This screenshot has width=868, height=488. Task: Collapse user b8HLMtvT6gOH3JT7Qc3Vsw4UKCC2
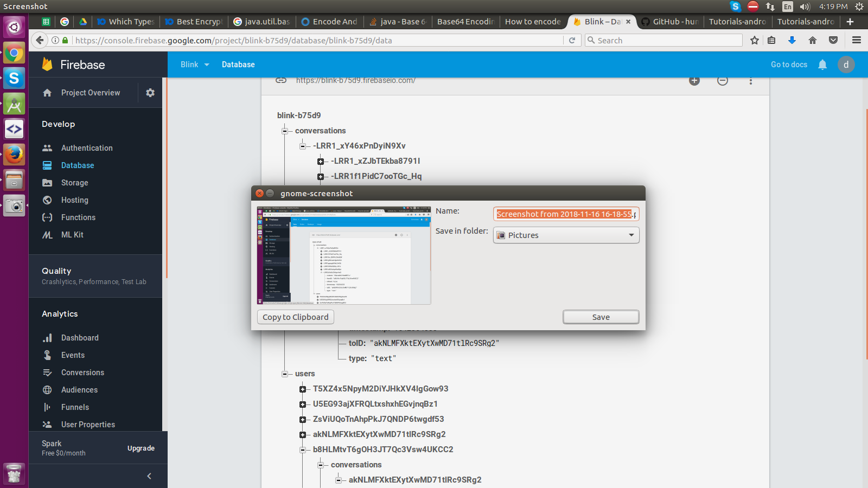coord(303,450)
